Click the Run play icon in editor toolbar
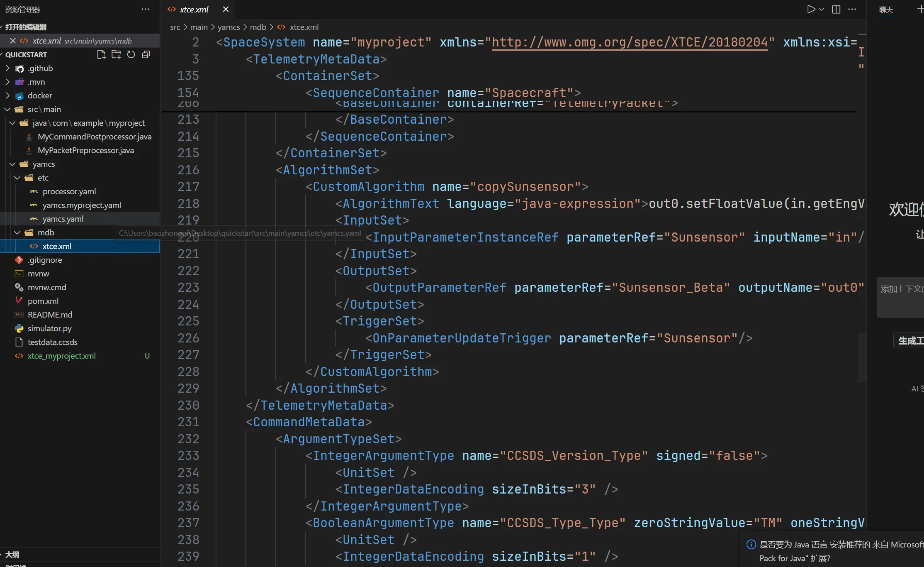Screen dimensions: 924x567 tap(811, 9)
